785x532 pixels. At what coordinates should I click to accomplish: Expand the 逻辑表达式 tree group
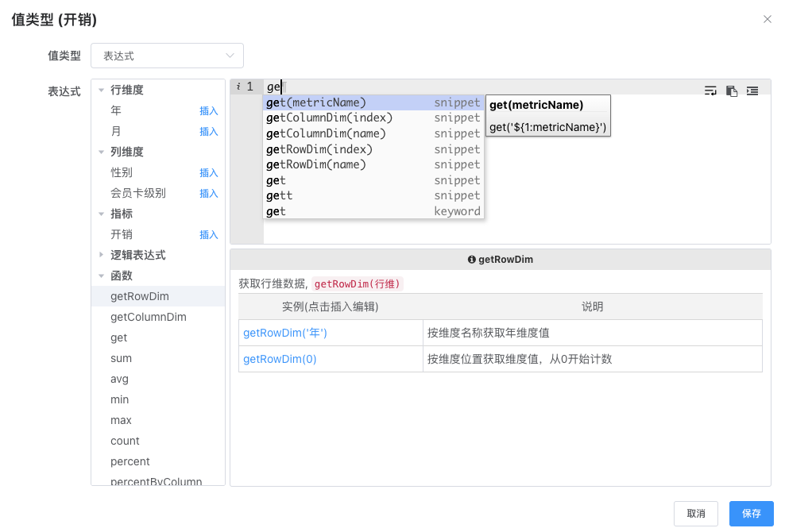coord(102,255)
